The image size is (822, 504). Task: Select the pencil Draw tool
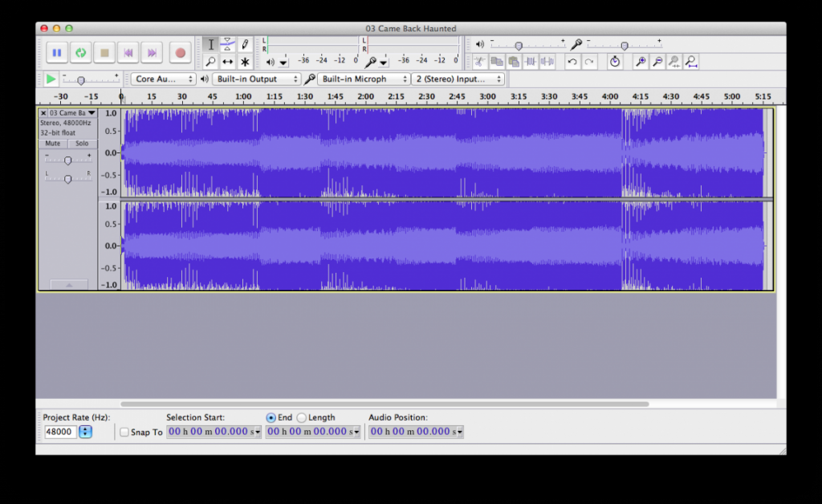pos(244,44)
